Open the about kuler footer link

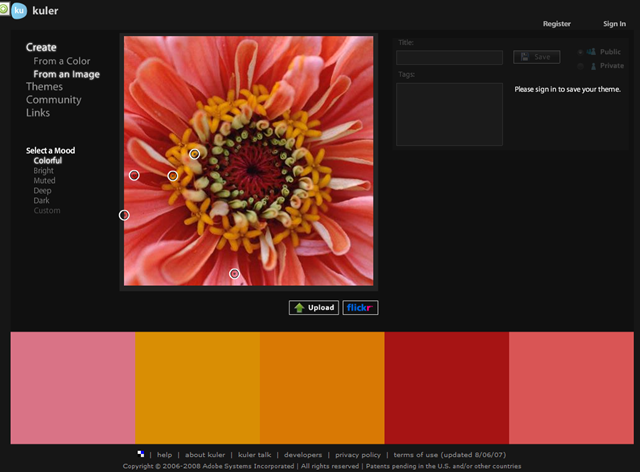[x=205, y=454]
